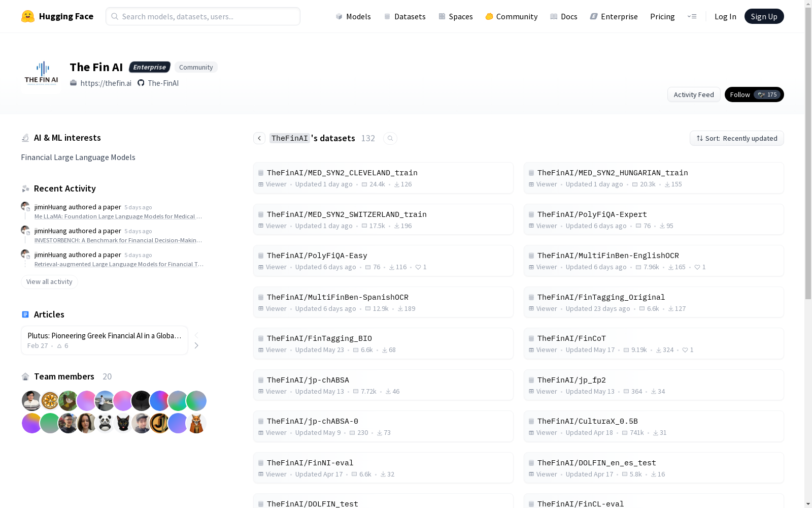The image size is (812, 508).
Task: Go back with the datasets chevron button
Action: [x=259, y=138]
